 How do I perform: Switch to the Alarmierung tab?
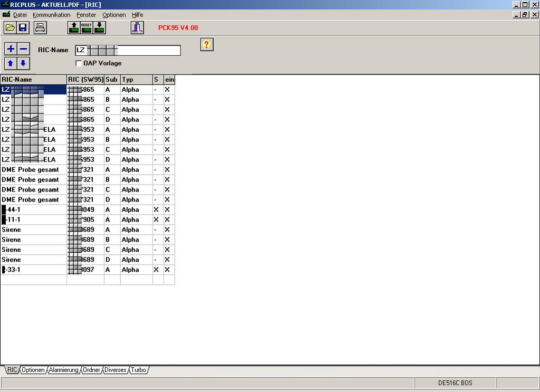pyautogui.click(x=63, y=370)
